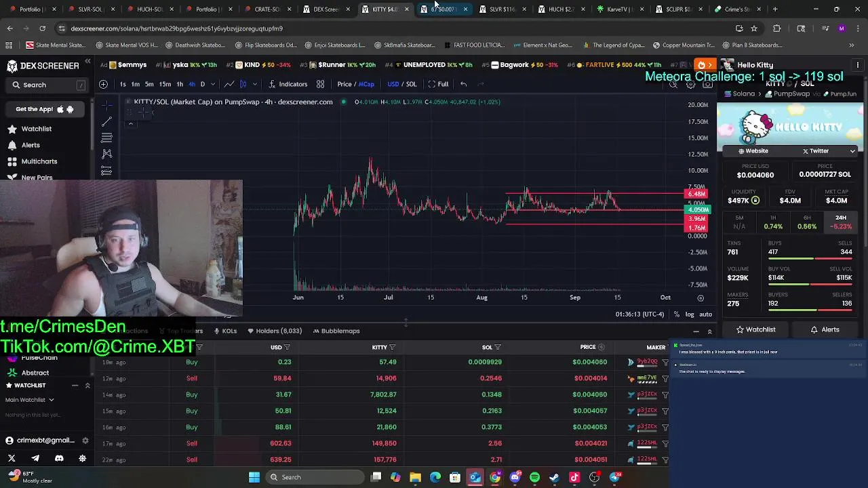Expand trades panel with double chevron
The image size is (868, 488).
[709, 331]
